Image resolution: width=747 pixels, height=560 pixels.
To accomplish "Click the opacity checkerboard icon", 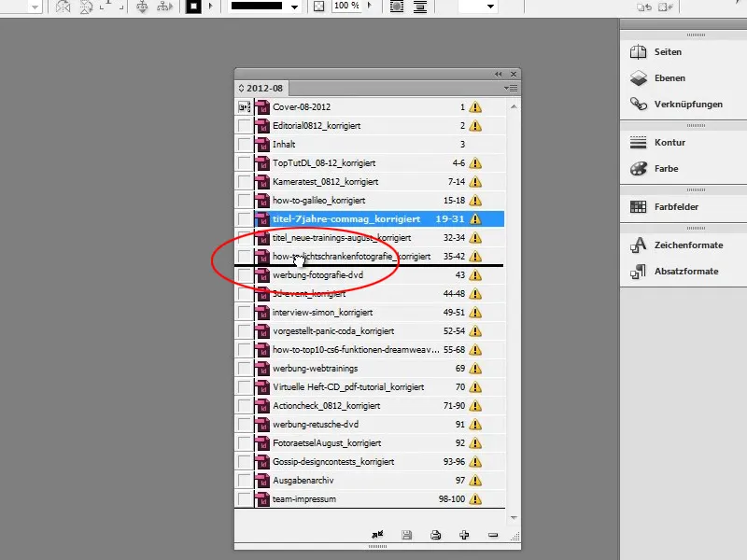I will click(318, 7).
